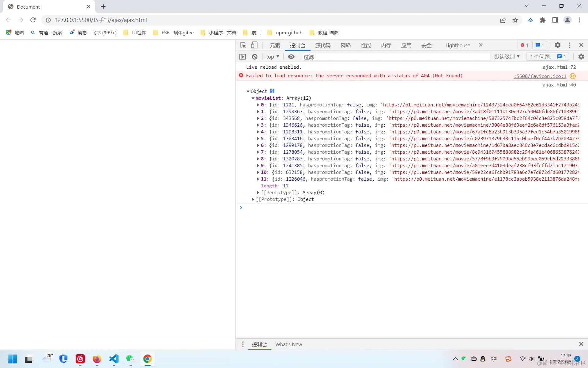Open DevTools more options kebab menu
The image size is (588, 368).
570,45
